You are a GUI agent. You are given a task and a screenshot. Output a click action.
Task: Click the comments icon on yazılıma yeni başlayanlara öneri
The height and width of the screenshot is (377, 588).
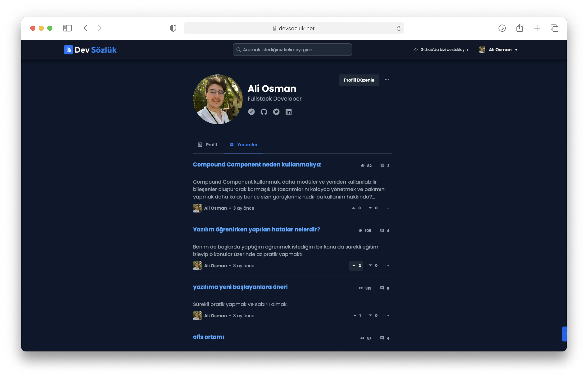tap(382, 288)
